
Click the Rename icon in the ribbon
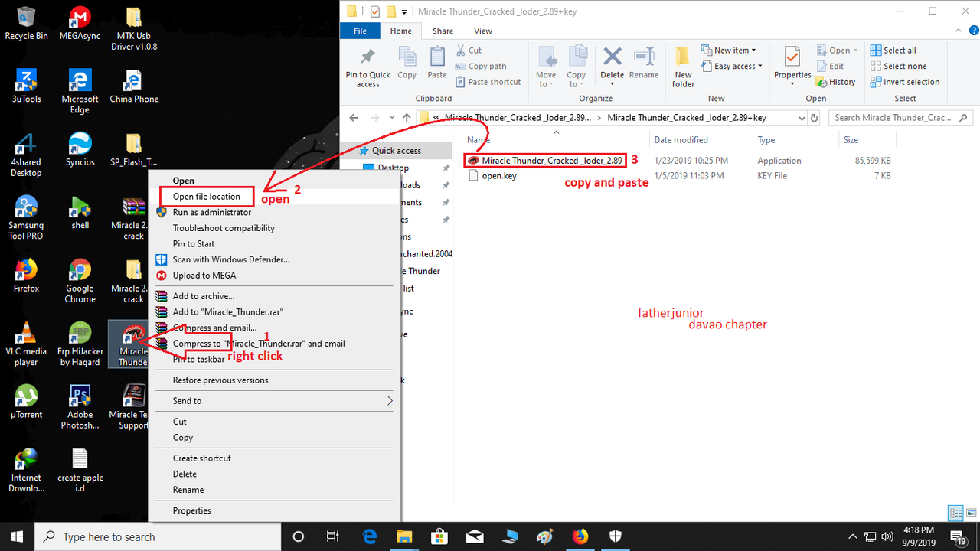click(644, 63)
